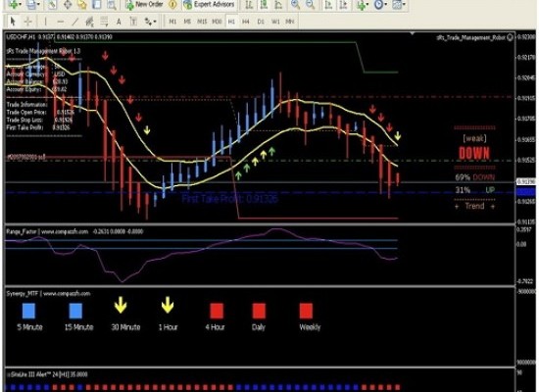The height and width of the screenshot is (392, 539).
Task: Switch to the D1 timeframe
Action: coord(261,22)
